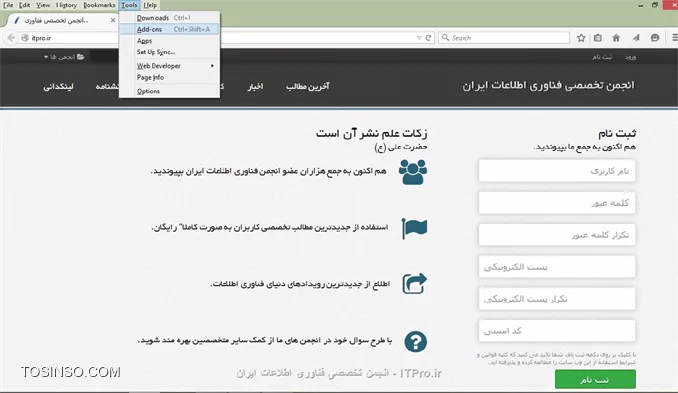Viewport: 678px width, 393px height.
Task: Click the ثبت نام green button
Action: 595,379
